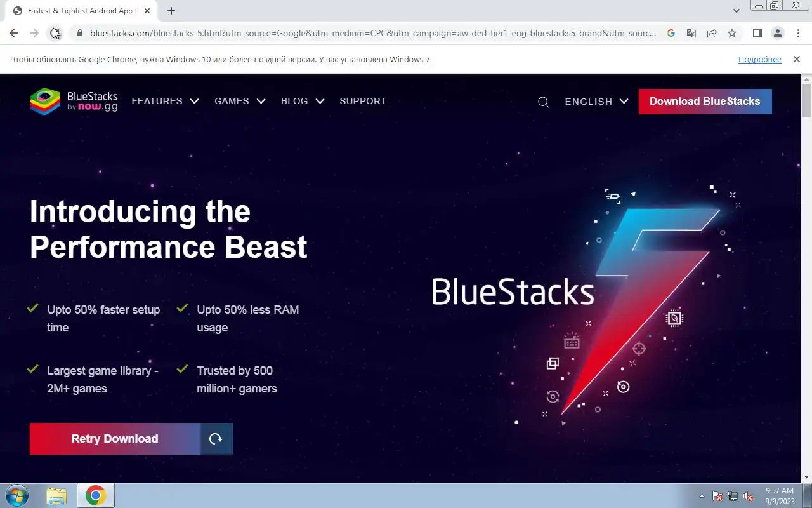Open Windows Start menu
The height and width of the screenshot is (508, 812).
click(x=16, y=495)
